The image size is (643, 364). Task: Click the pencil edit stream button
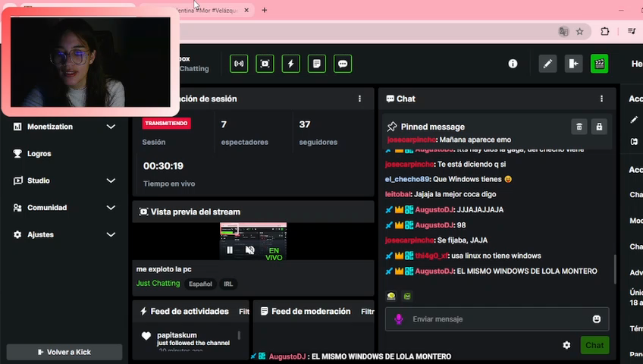pyautogui.click(x=547, y=64)
